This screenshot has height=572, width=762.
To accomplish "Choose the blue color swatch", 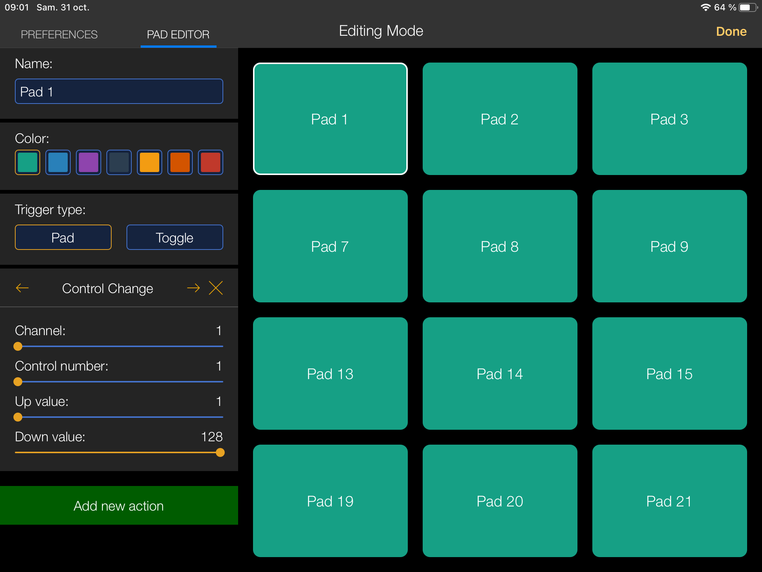I will click(x=58, y=163).
